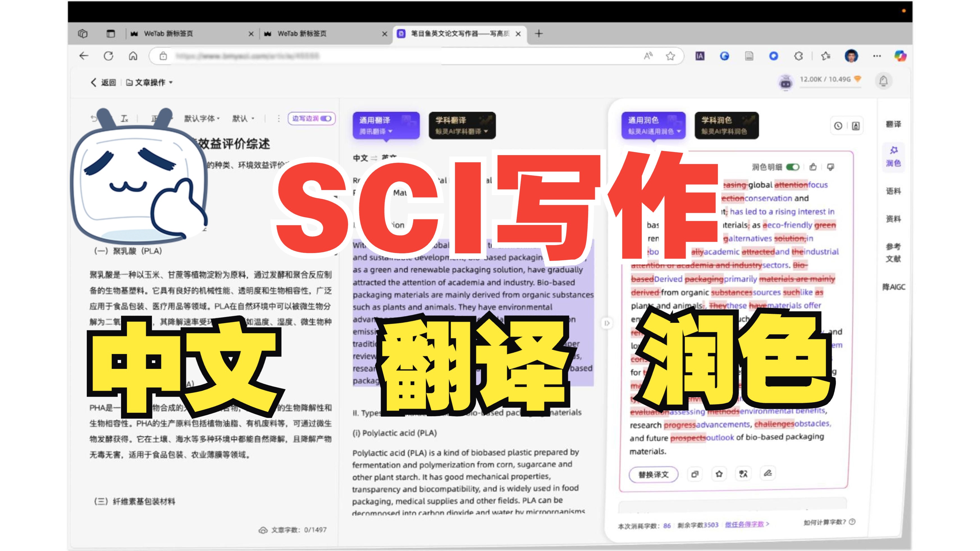This screenshot has width=980, height=551.
Task: Open the 做任务得字数 link
Action: 745,524
